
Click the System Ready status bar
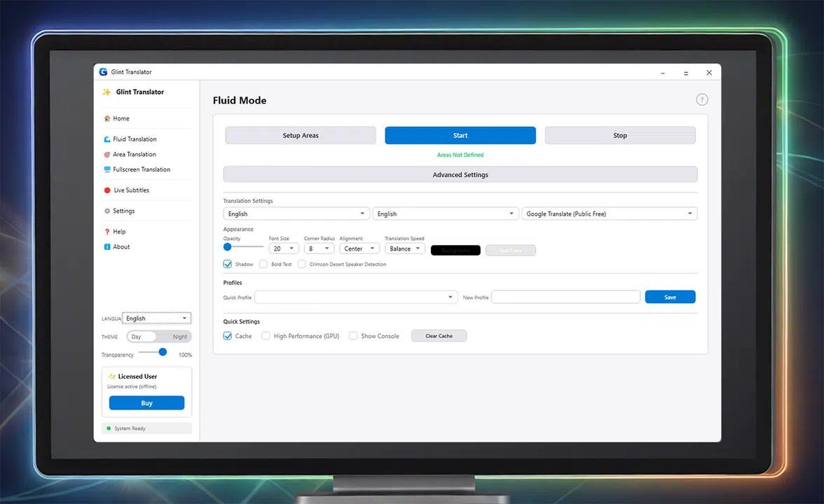click(146, 428)
